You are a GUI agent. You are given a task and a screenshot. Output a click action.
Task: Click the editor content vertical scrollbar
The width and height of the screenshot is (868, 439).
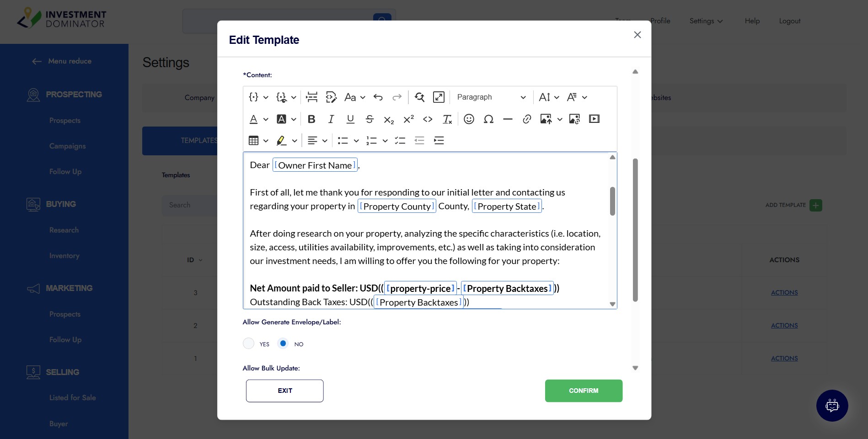(612, 201)
